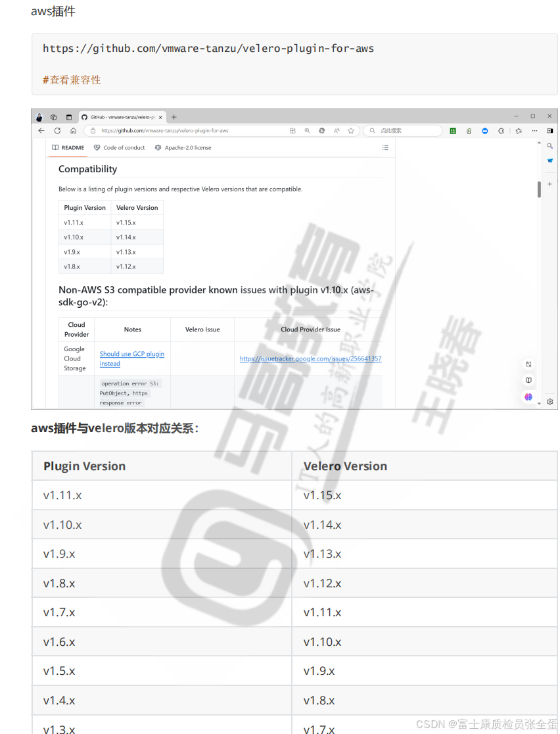View site info lock icon in address bar
The height and width of the screenshot is (734, 560).
93,131
